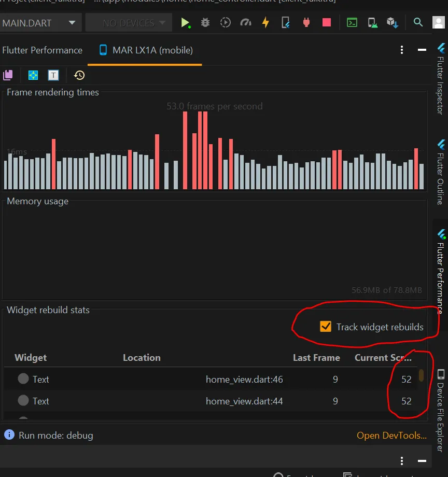
Task: Open lower panel three-dot options
Action: click(x=402, y=461)
